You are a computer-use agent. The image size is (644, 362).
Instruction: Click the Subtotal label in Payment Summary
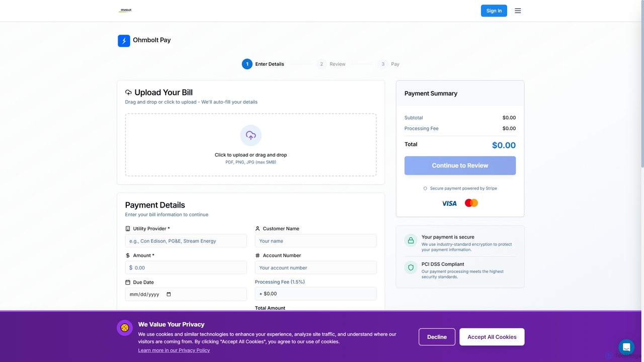click(414, 118)
